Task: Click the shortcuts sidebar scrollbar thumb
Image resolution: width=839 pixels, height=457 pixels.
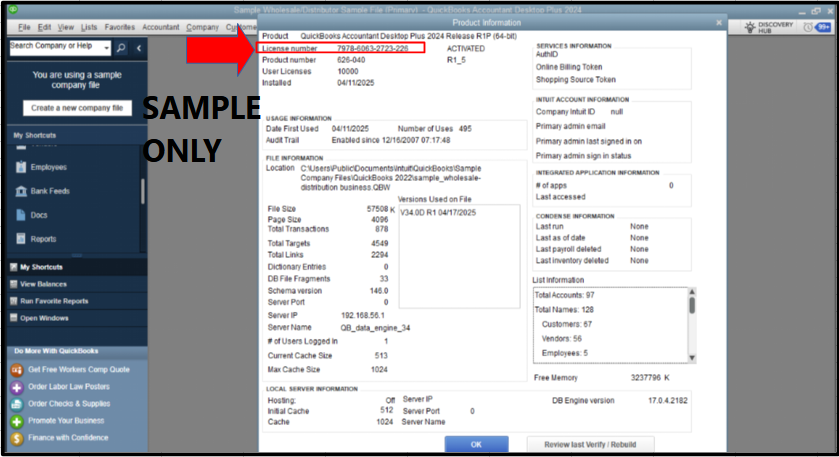Action: pyautogui.click(x=143, y=192)
